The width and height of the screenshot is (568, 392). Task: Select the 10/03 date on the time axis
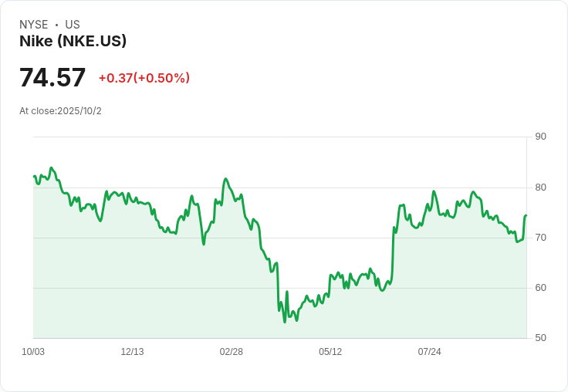pyautogui.click(x=33, y=352)
